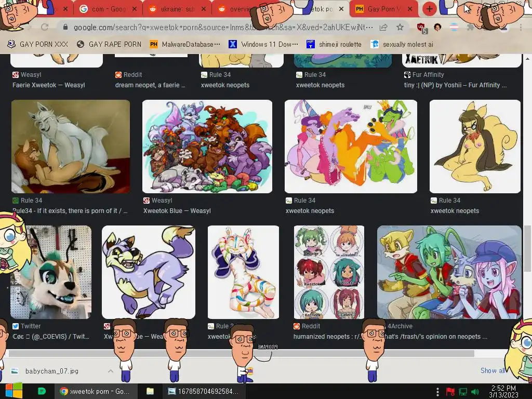Click the horizontal scrollbar at page bottom
The width and height of the screenshot is (532, 399).
pos(241,353)
